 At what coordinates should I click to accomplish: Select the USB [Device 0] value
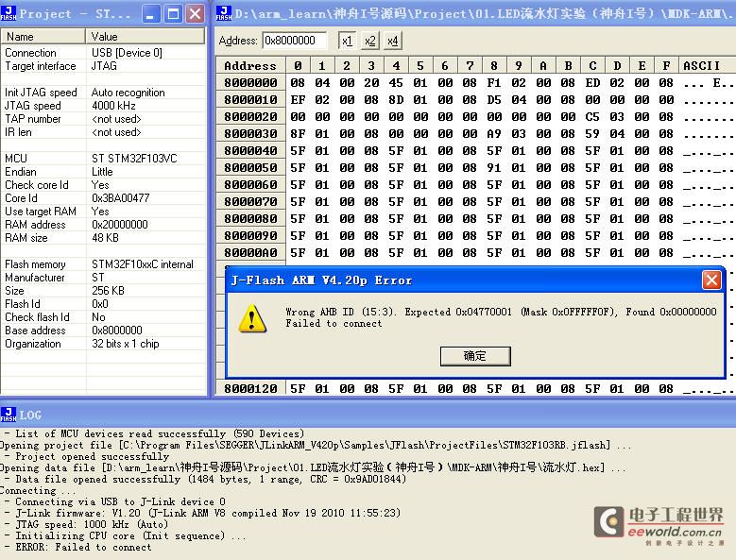click(x=127, y=53)
